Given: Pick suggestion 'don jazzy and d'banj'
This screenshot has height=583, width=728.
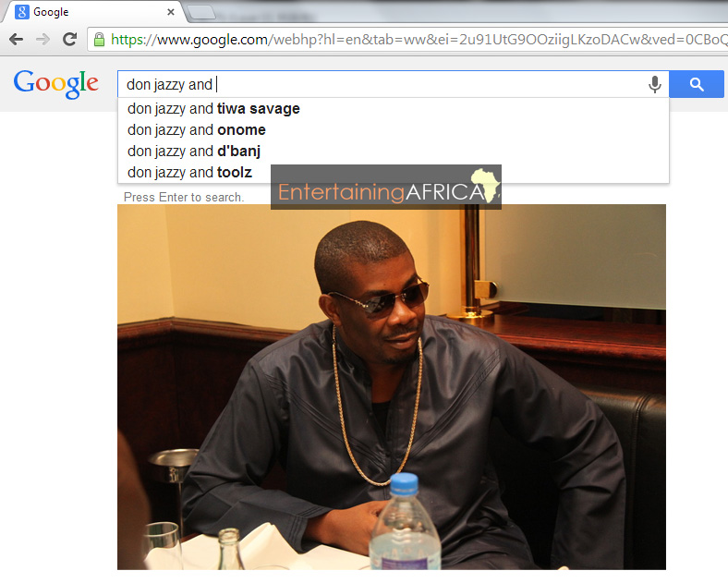Looking at the screenshot, I should pyautogui.click(x=194, y=152).
